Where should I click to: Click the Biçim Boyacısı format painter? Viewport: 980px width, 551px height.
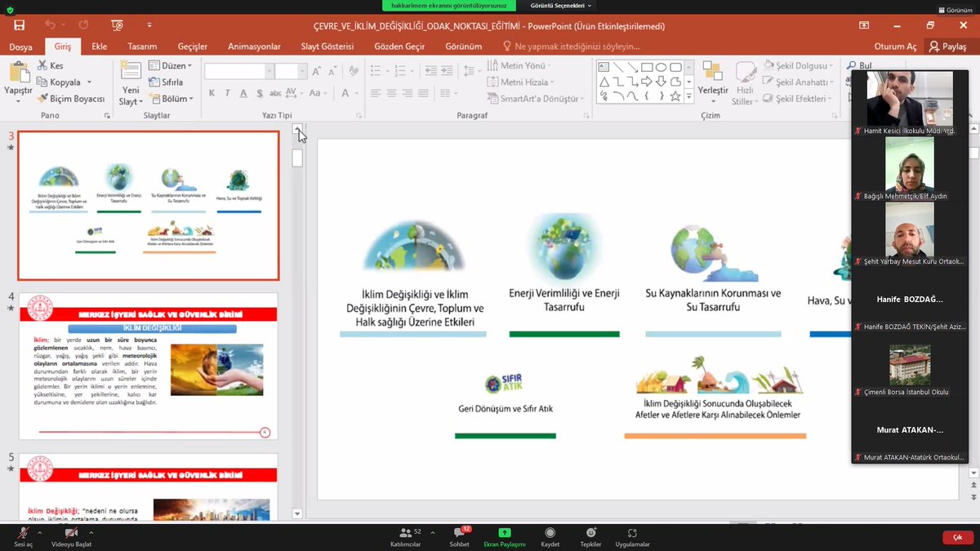[72, 99]
